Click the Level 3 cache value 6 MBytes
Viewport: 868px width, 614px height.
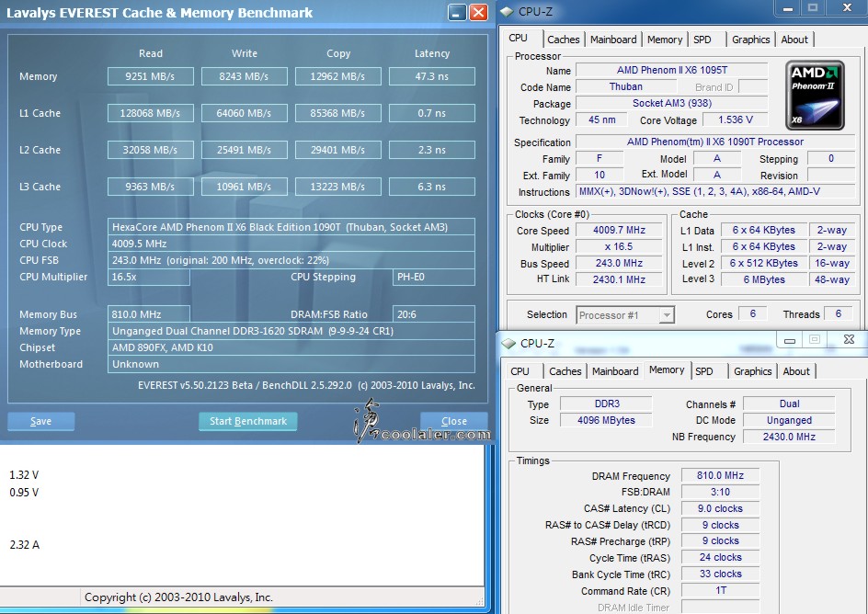764,280
